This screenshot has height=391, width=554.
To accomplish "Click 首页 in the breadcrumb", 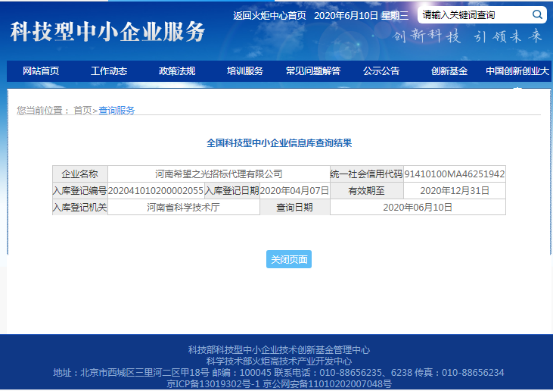I will [x=83, y=111].
